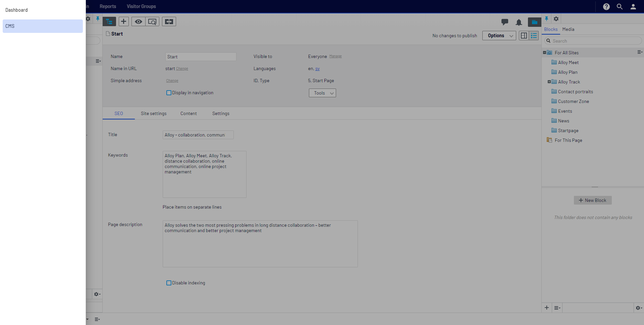Open the Tools dropdown
644x325 pixels.
click(x=322, y=93)
